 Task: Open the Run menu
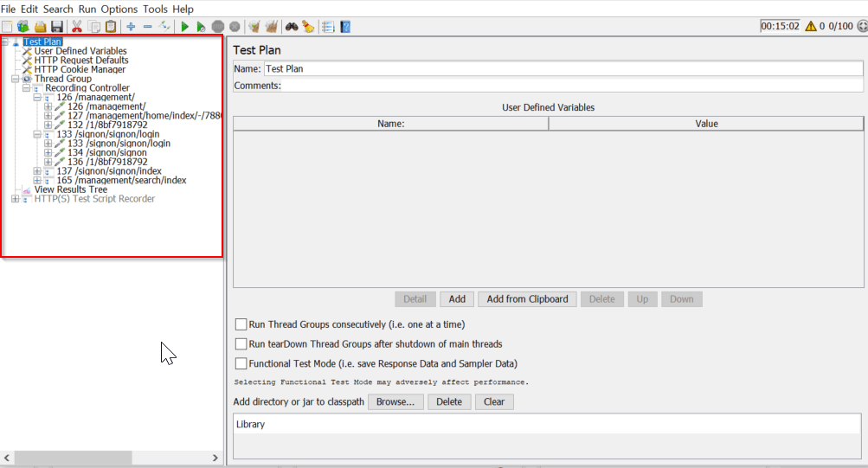pos(87,9)
